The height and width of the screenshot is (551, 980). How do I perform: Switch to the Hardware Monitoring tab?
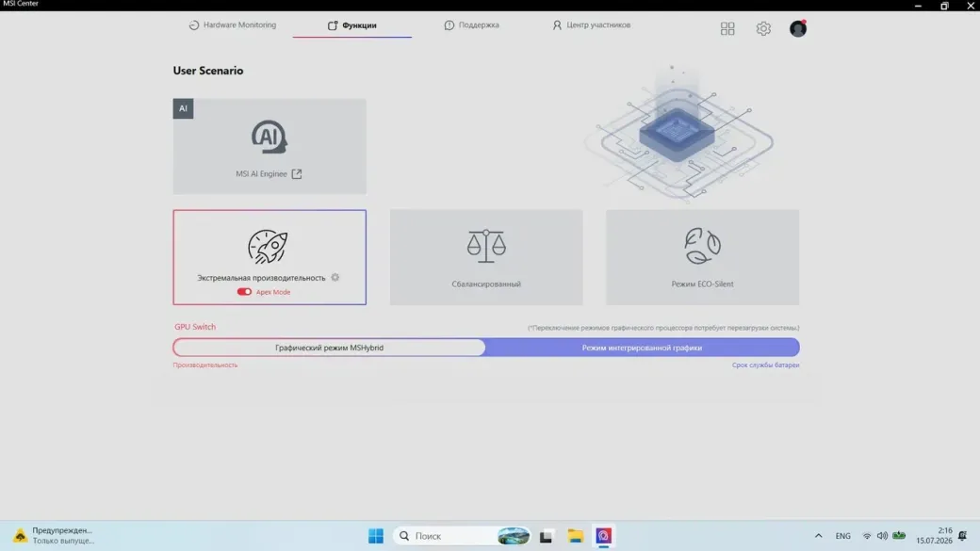click(x=233, y=25)
